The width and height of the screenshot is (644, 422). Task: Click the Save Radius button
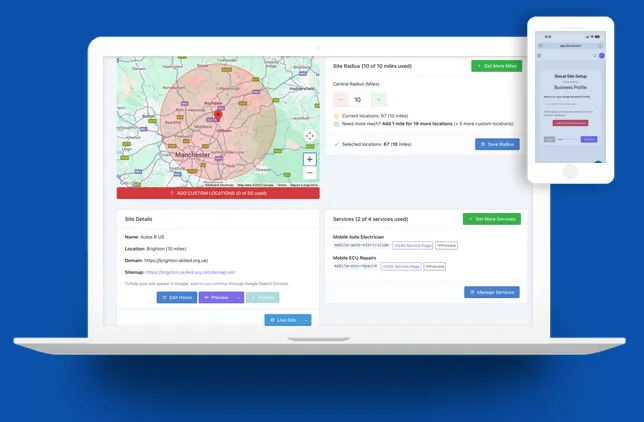[497, 144]
